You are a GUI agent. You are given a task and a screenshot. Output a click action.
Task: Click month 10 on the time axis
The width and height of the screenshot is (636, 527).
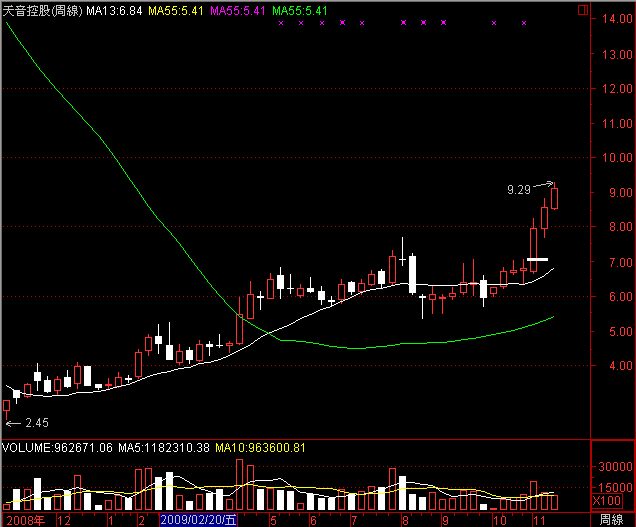point(500,521)
